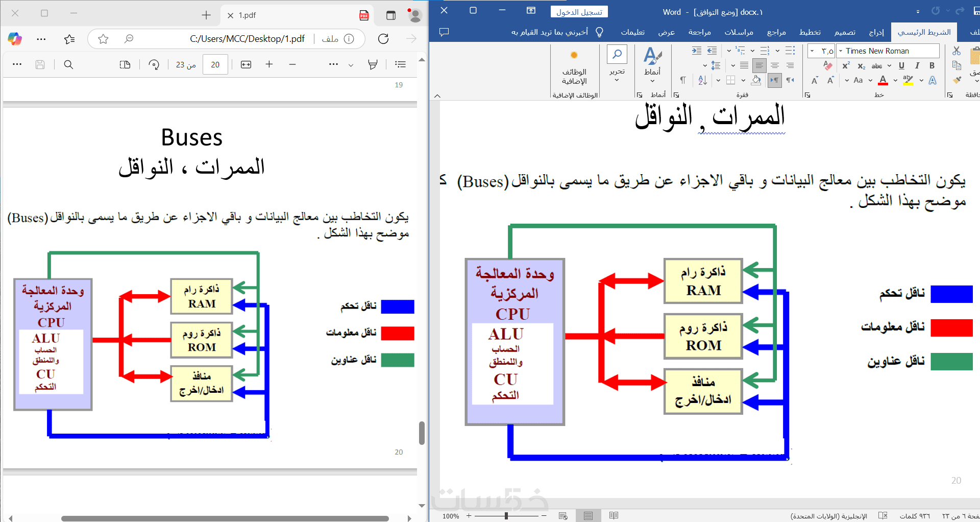The width and height of the screenshot is (980, 522).
Task: Click the Fit to width icon in PDF toolbar
Action: [x=246, y=64]
